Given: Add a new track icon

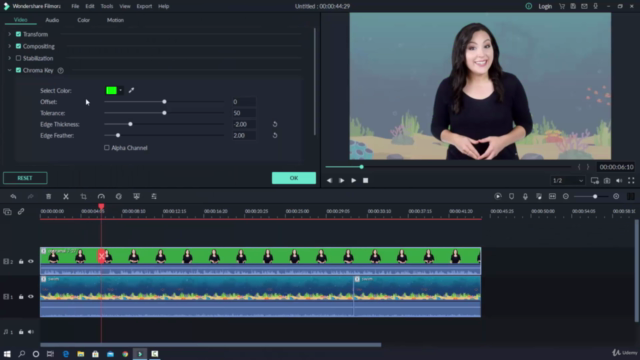Looking at the screenshot, I should click(7, 211).
